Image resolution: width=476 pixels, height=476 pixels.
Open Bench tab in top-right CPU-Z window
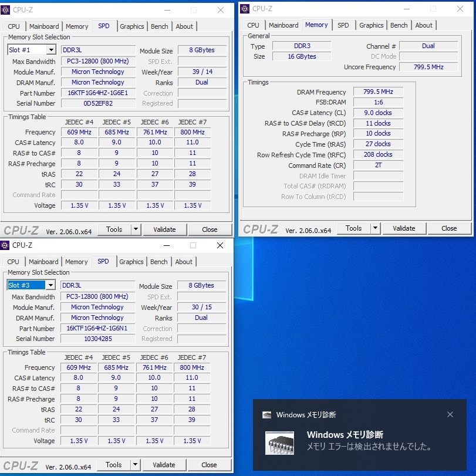pos(399,25)
